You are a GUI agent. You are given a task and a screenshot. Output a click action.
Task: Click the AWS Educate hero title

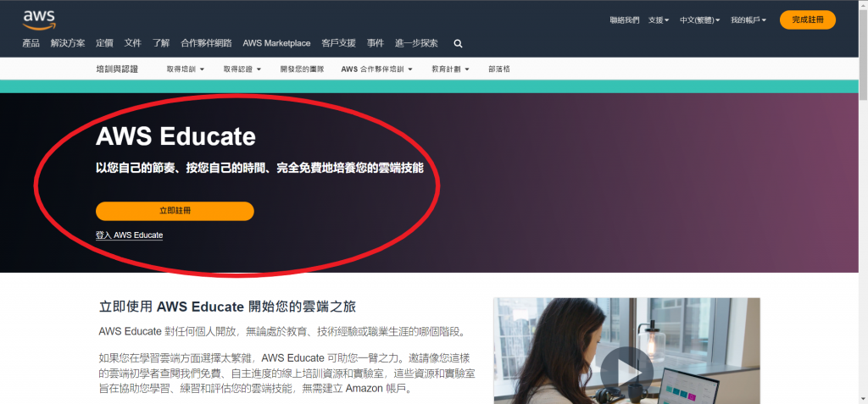(x=175, y=136)
